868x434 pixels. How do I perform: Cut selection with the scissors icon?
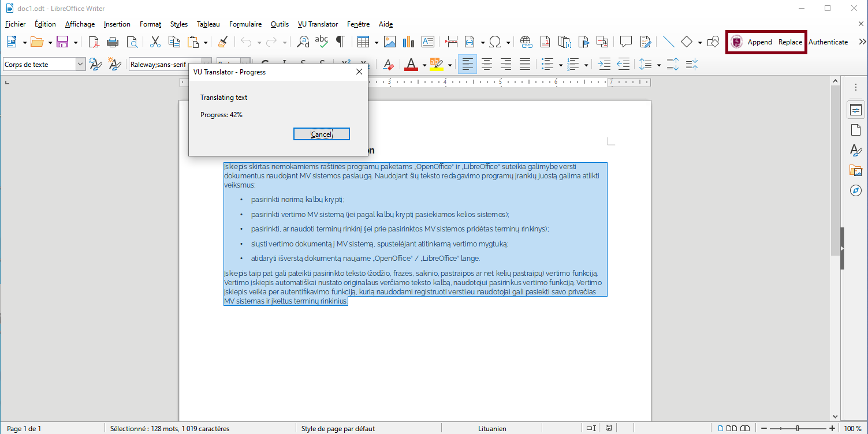coord(155,42)
